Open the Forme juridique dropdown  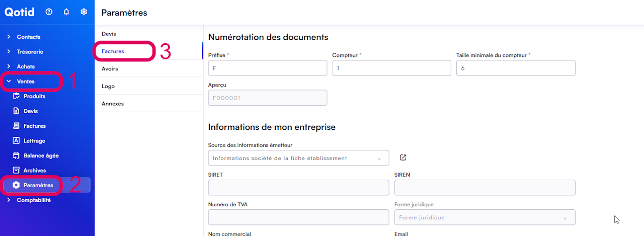pos(485,217)
